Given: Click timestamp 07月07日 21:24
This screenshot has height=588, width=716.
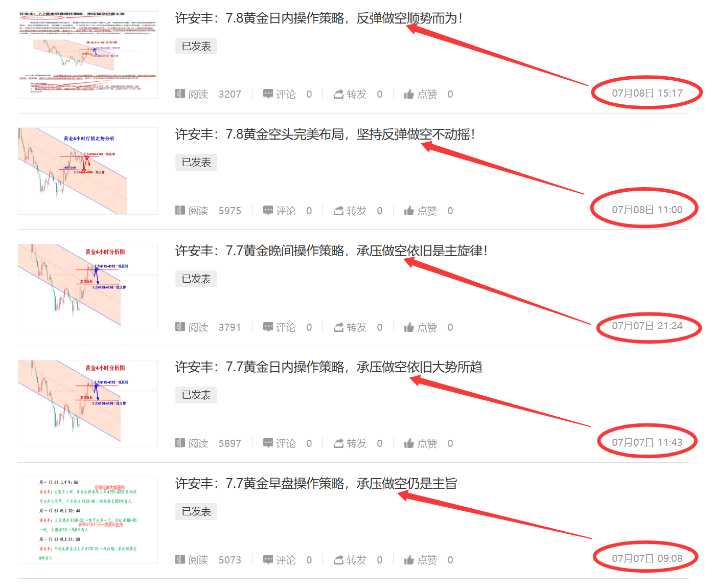Looking at the screenshot, I should coord(647,326).
